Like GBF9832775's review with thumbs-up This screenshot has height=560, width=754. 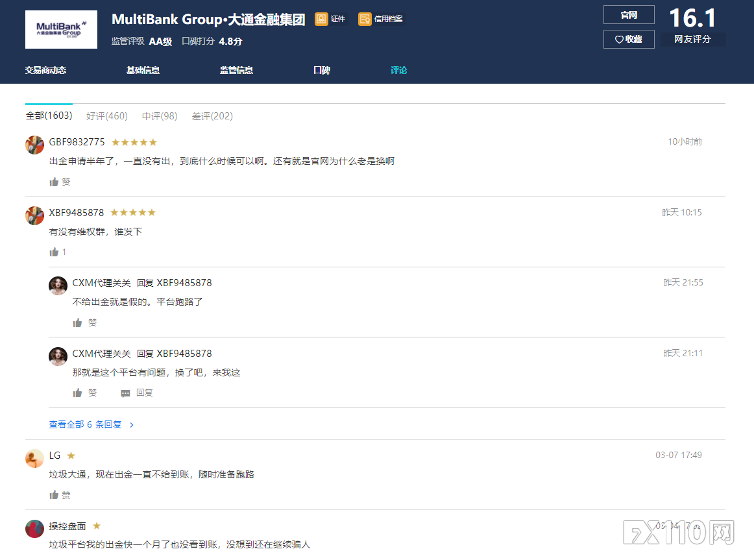coord(55,182)
